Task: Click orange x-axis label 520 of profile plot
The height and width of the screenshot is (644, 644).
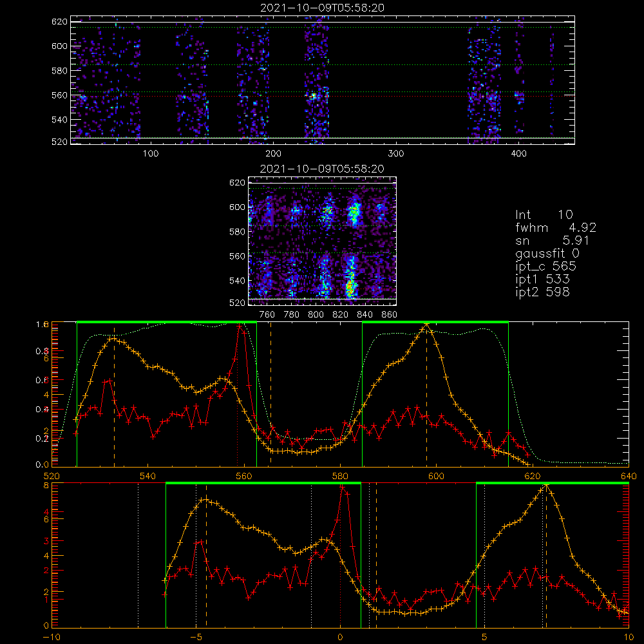Action: [52, 477]
